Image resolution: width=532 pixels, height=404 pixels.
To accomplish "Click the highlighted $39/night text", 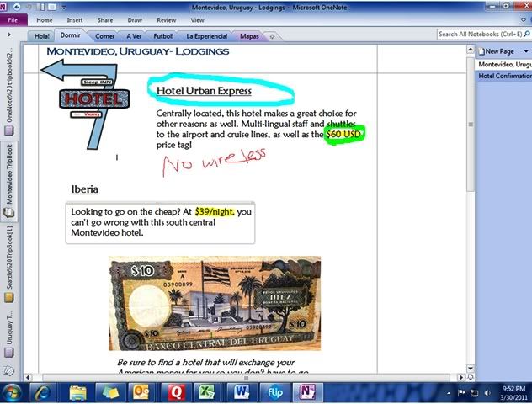I will 215,212.
